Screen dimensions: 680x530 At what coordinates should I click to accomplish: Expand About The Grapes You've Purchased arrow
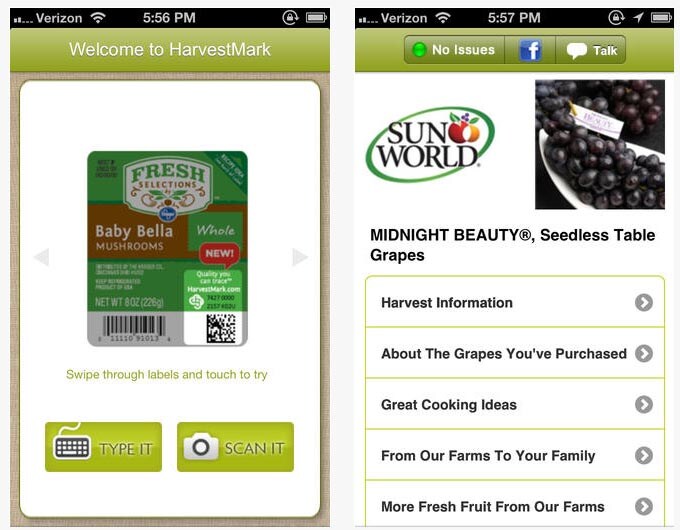point(644,353)
